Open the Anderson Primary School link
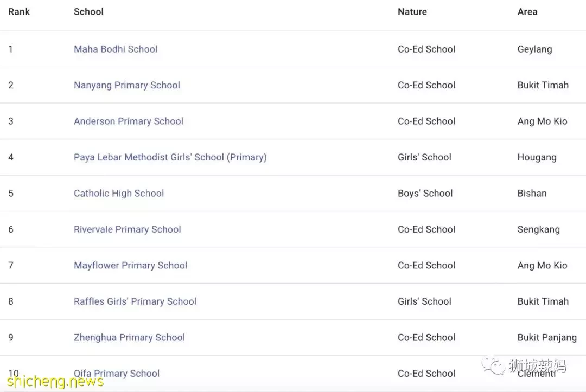This screenshot has width=586, height=392. tap(129, 121)
